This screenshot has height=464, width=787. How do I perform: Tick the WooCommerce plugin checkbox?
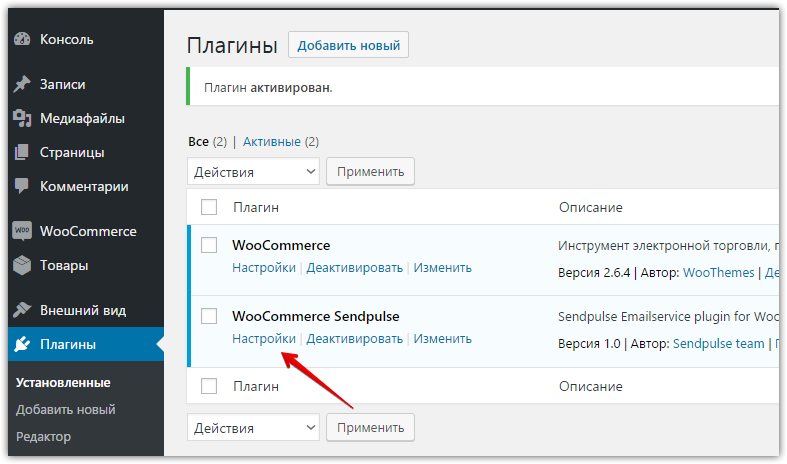point(209,245)
